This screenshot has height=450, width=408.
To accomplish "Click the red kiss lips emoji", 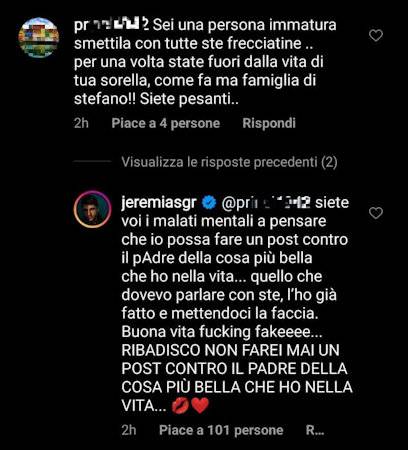I will [x=180, y=406].
